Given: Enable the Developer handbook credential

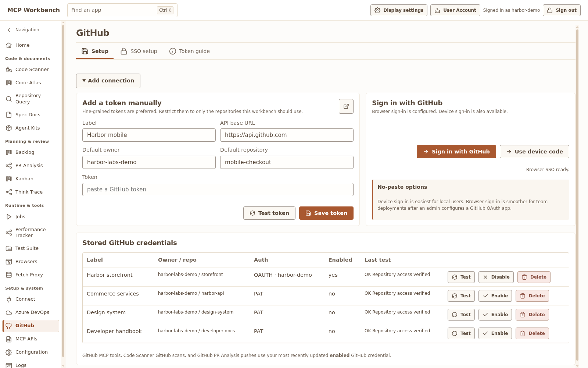Looking at the screenshot, I should 495,333.
